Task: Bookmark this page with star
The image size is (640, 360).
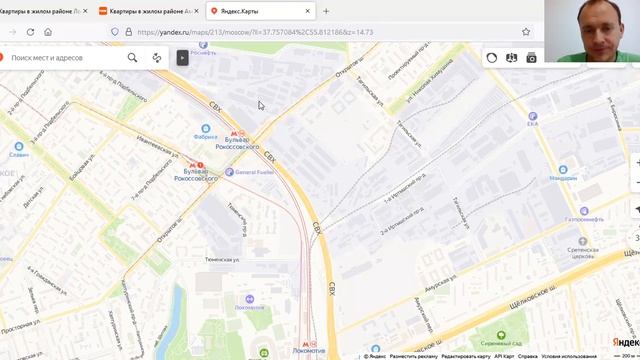Action: pyautogui.click(x=526, y=32)
